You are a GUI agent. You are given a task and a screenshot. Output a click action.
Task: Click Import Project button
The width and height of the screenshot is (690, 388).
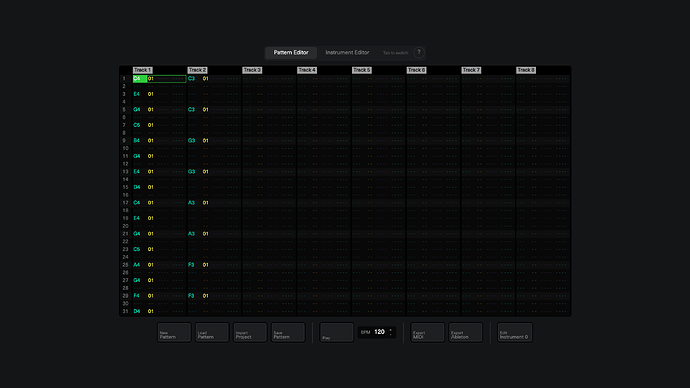click(250, 333)
